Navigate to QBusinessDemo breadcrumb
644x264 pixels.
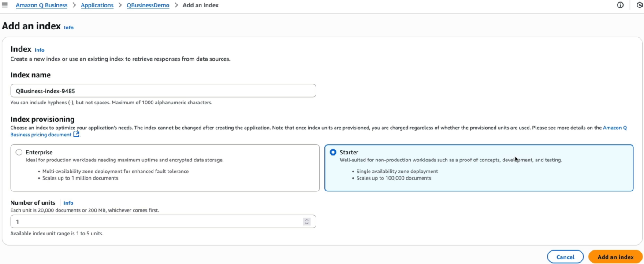[x=148, y=5]
